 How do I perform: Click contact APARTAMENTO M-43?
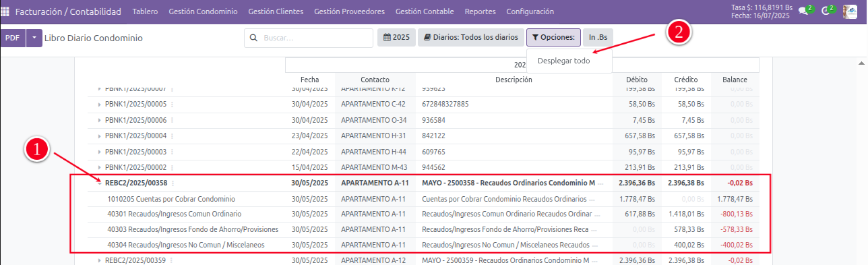point(374,167)
